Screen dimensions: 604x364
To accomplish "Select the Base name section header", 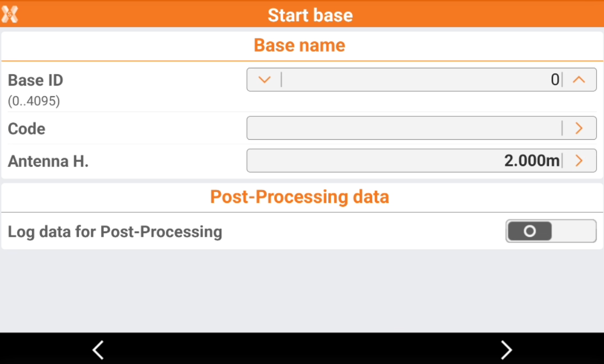I will (x=299, y=45).
